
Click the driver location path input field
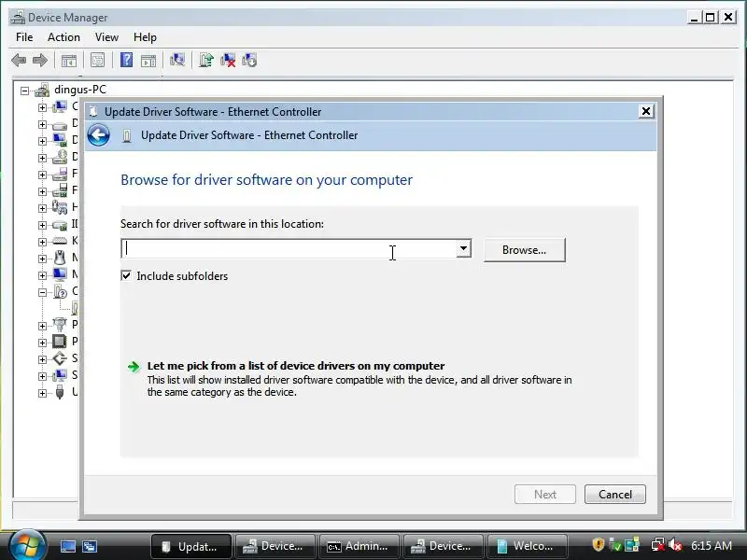coord(289,248)
